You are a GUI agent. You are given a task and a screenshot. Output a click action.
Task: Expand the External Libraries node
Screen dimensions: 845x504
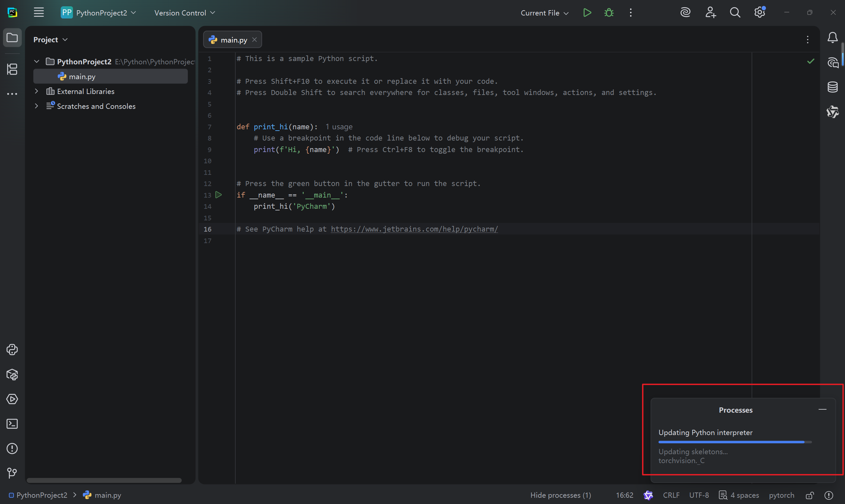36,91
